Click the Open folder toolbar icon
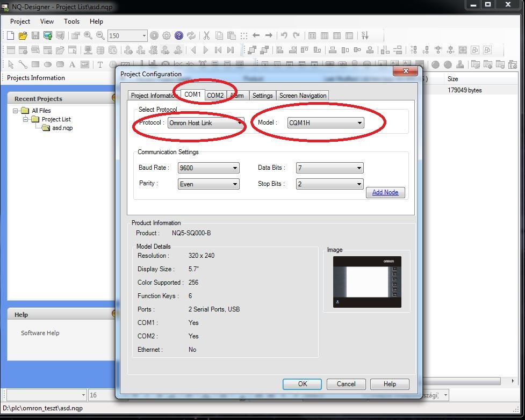525x420 pixels. click(x=23, y=35)
